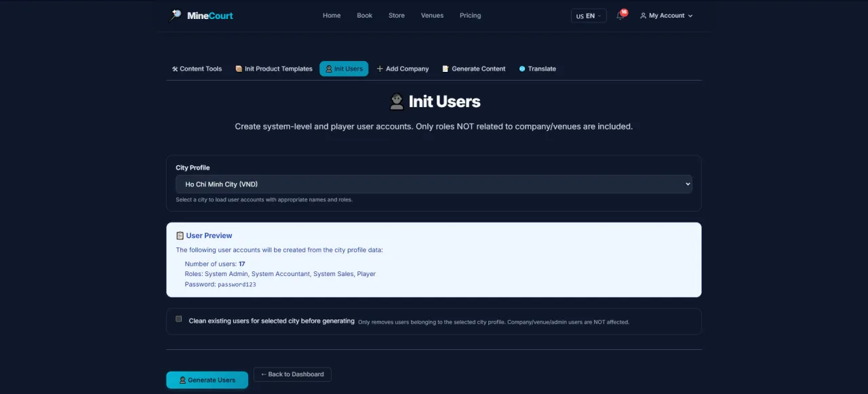Click the Translate globe icon
Viewport: 868px width, 394px height.
(x=522, y=68)
